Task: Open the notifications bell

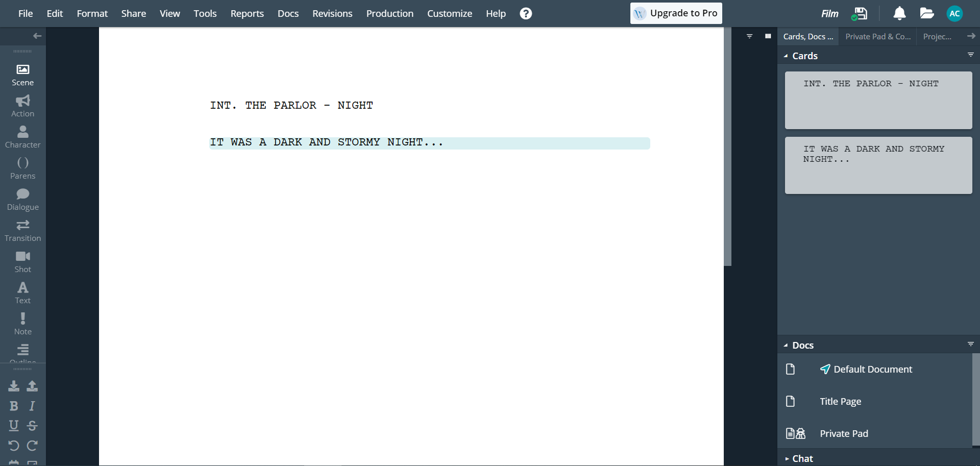Action: pos(899,13)
